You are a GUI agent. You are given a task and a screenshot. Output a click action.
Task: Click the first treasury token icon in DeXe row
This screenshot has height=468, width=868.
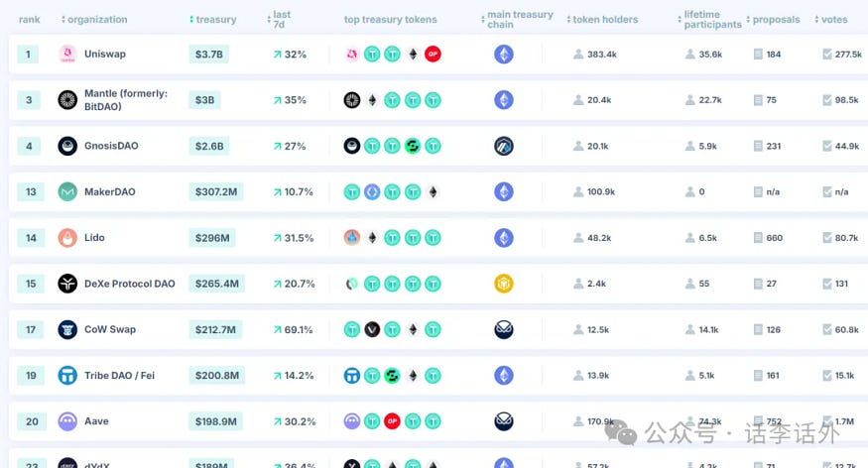[352, 284]
